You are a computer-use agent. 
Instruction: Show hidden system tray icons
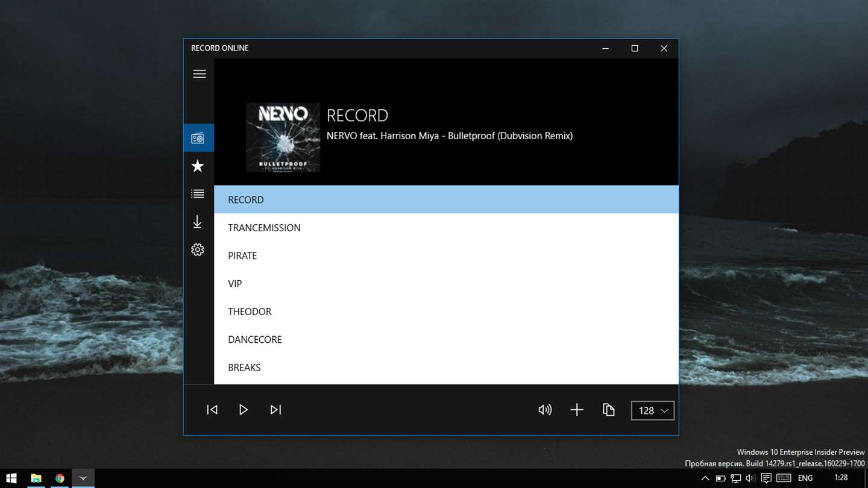click(705, 478)
